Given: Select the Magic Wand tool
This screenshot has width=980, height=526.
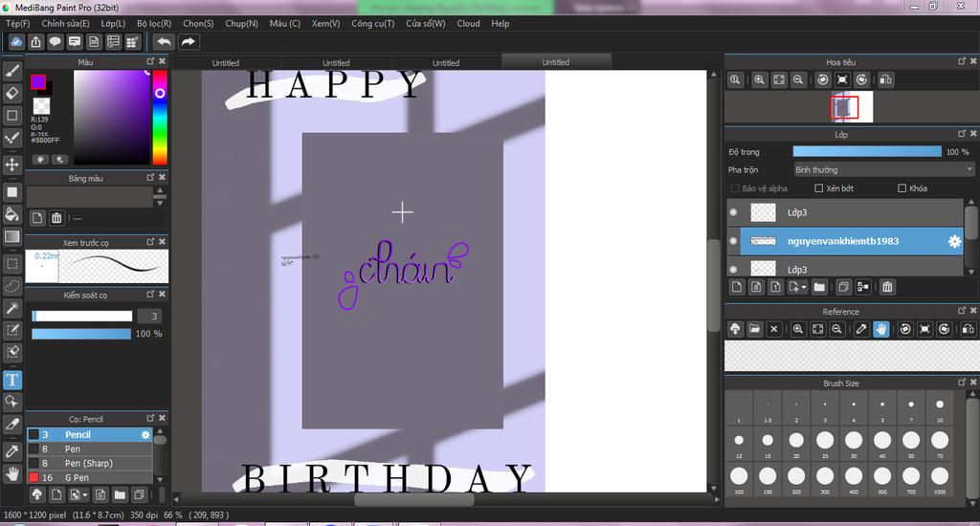Looking at the screenshot, I should [x=11, y=307].
